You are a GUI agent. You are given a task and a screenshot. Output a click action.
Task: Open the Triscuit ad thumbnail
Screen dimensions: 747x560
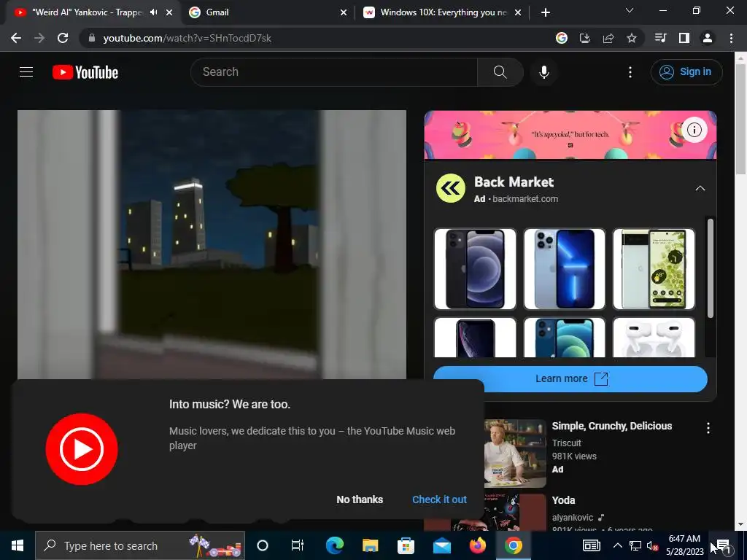click(x=515, y=454)
